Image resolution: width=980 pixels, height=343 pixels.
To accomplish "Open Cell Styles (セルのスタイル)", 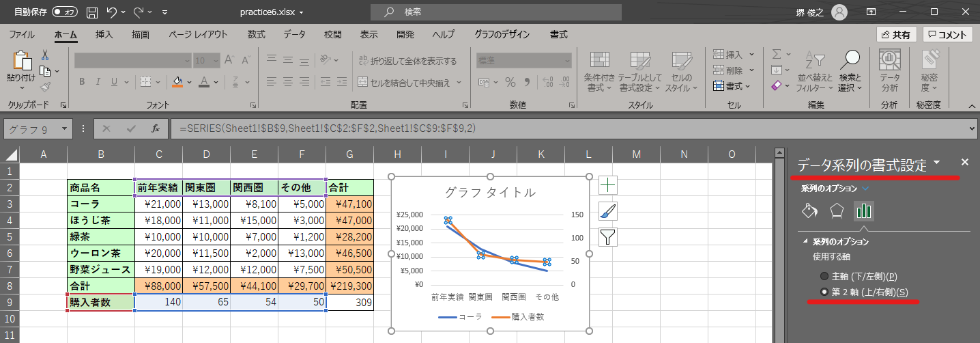I will (681, 71).
